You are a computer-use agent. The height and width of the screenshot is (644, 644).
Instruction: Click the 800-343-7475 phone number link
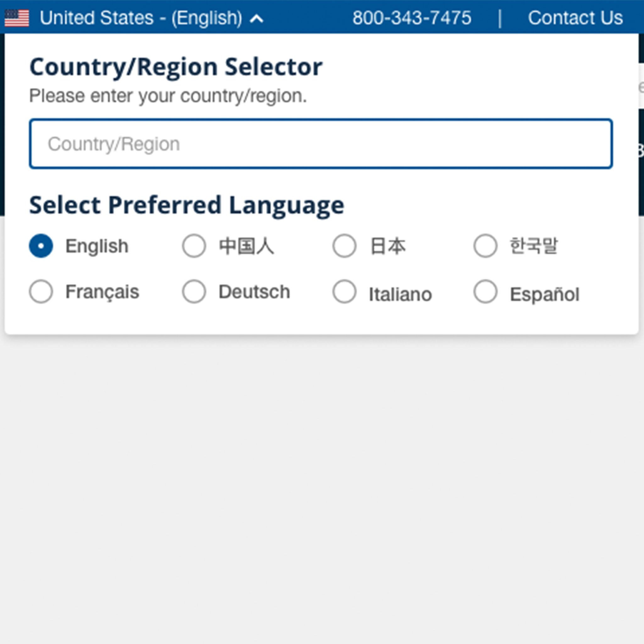pyautogui.click(x=412, y=18)
